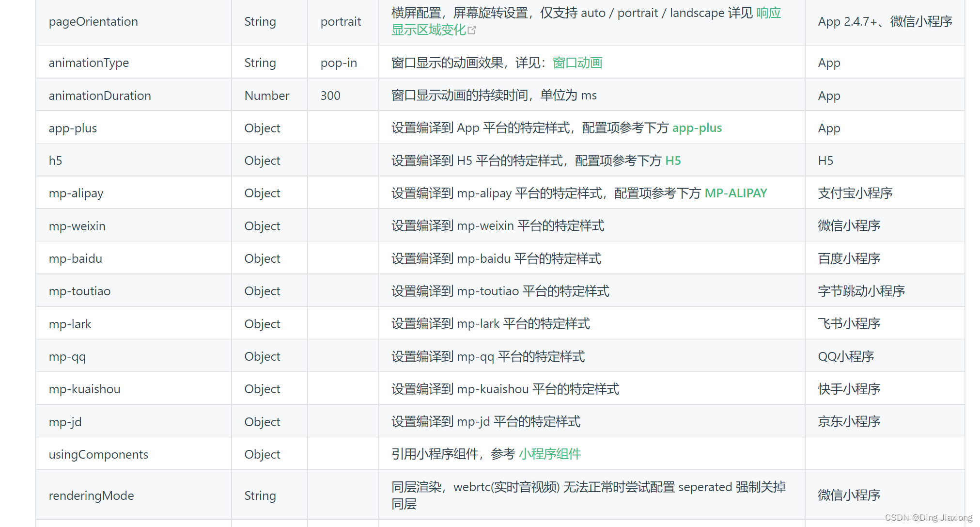Click the 字节跳动小程序 platform cell

coord(885,291)
